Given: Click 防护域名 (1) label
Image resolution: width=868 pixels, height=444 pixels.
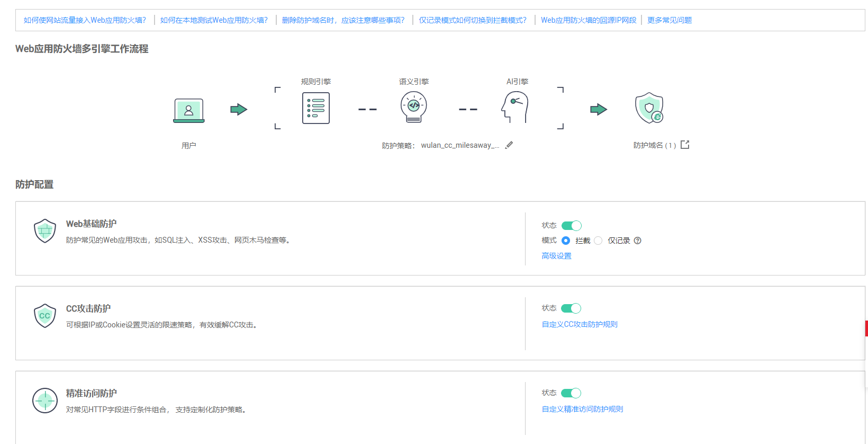Looking at the screenshot, I should coord(655,145).
